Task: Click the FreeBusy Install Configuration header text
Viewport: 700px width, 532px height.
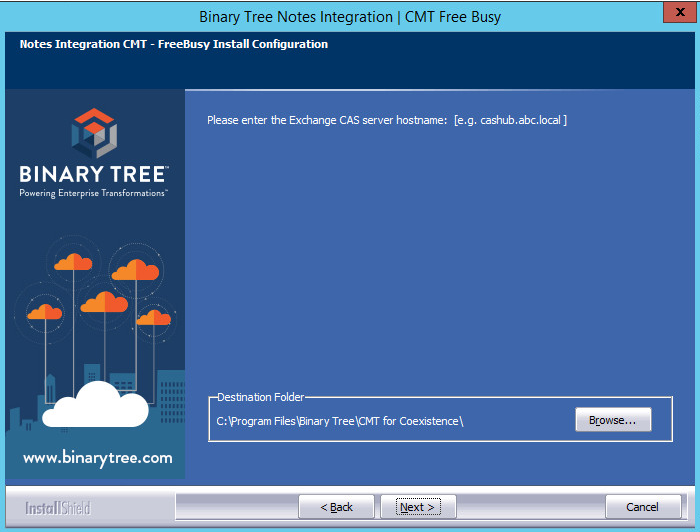Action: click(174, 44)
